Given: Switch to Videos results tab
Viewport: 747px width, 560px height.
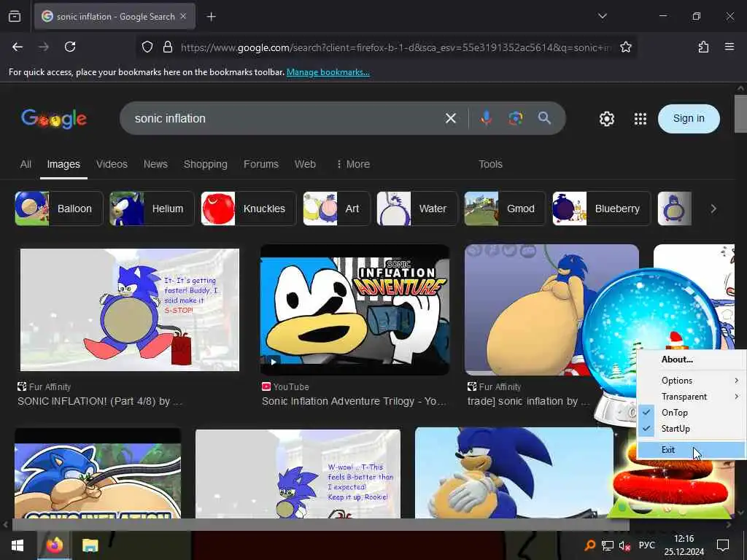Looking at the screenshot, I should point(112,164).
